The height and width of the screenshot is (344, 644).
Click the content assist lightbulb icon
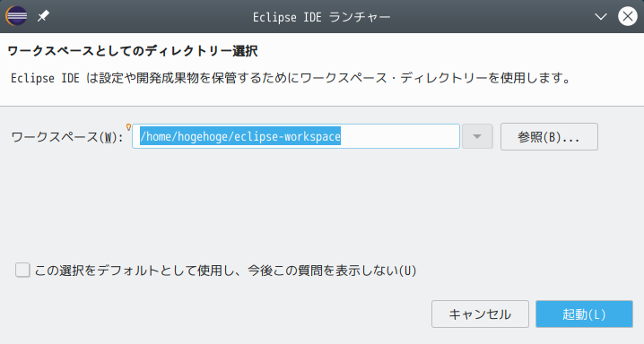point(128,127)
